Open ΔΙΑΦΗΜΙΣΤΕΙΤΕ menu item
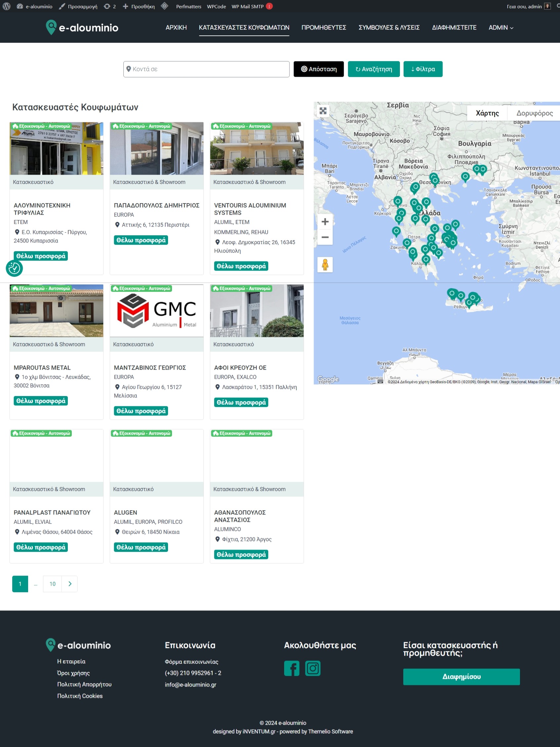The height and width of the screenshot is (747, 560). pos(454,28)
